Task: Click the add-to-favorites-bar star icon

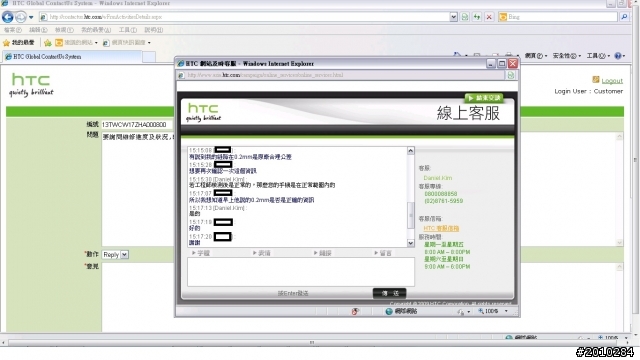Action: (x=48, y=42)
